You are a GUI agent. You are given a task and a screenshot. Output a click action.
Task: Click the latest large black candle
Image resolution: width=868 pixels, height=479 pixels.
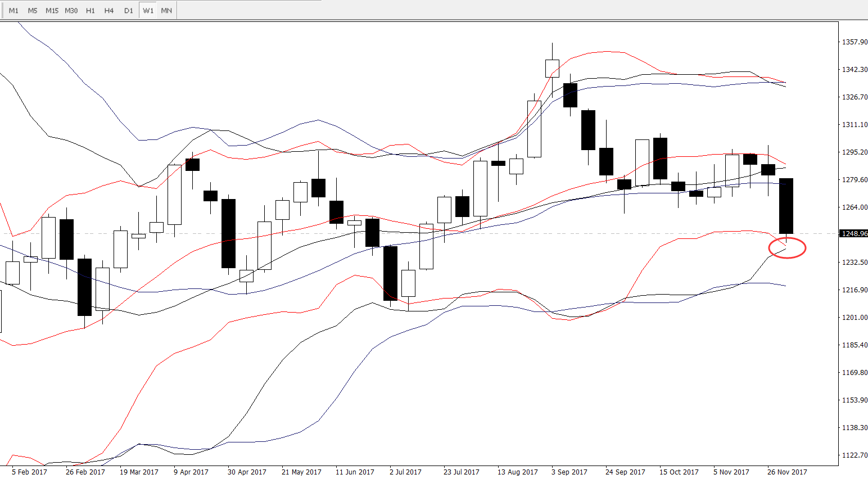point(786,206)
